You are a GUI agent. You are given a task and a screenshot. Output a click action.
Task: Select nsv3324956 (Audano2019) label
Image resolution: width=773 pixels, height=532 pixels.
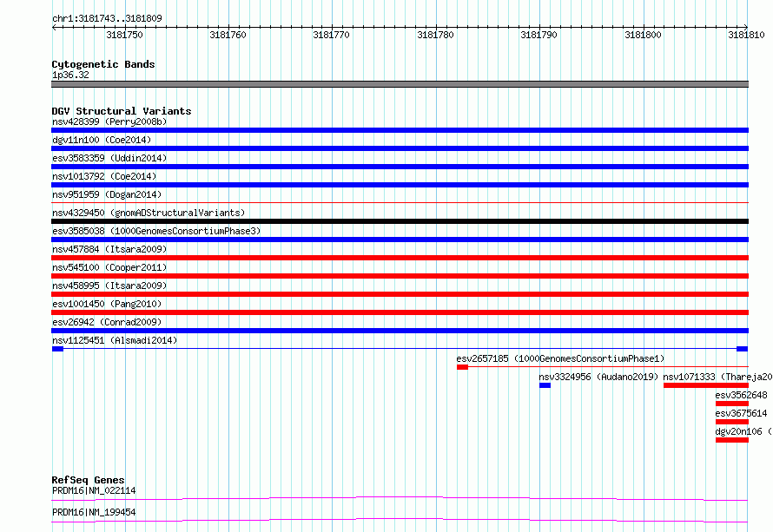click(598, 377)
